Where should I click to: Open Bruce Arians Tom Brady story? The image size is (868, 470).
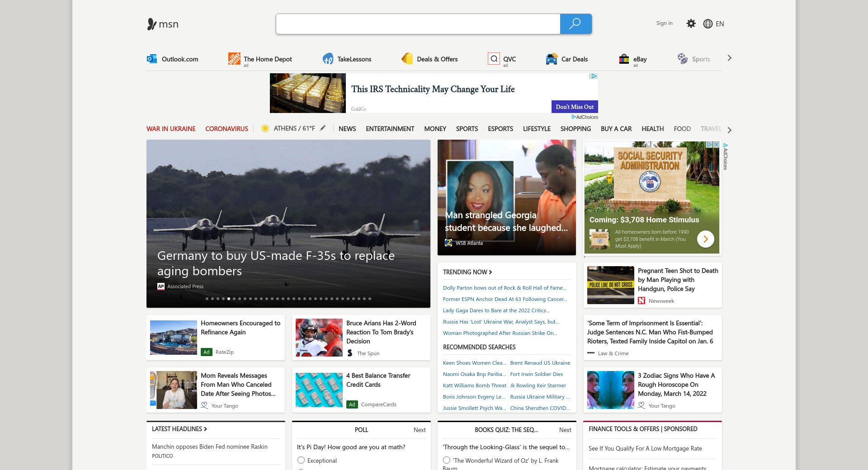click(381, 332)
